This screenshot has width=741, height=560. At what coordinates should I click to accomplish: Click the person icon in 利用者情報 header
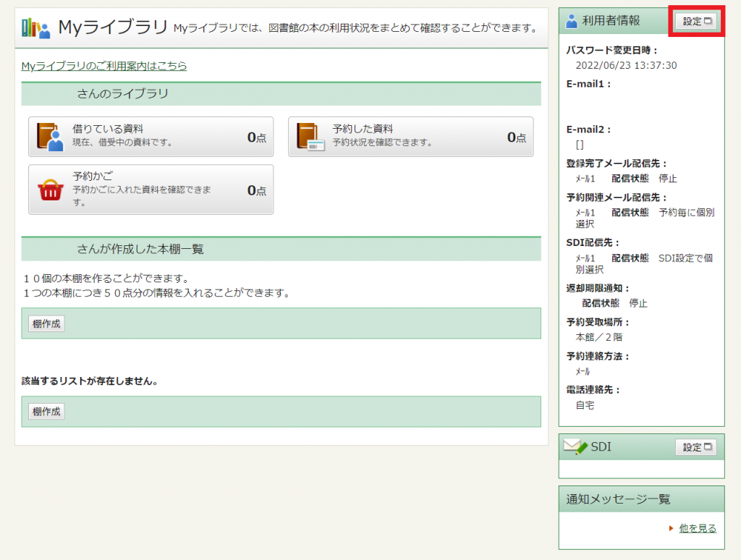tap(570, 20)
